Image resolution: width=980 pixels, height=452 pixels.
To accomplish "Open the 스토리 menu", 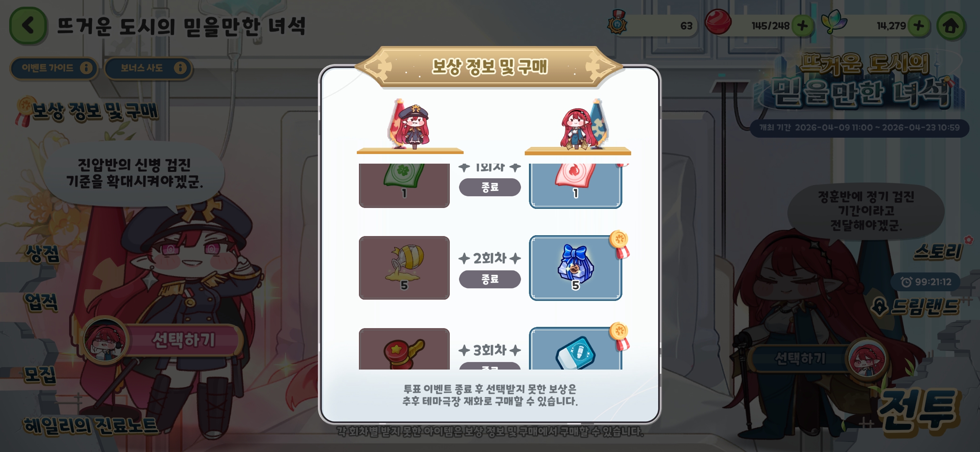I will 938,252.
